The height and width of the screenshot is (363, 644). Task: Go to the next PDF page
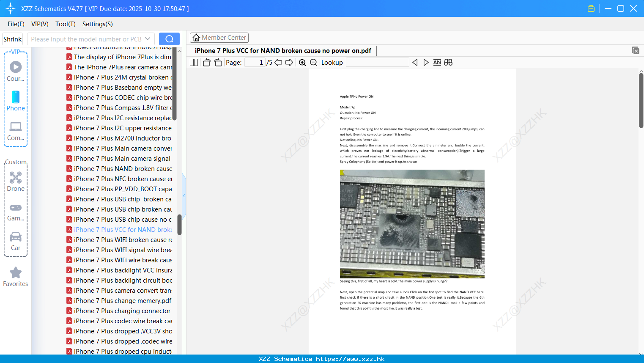click(x=289, y=63)
